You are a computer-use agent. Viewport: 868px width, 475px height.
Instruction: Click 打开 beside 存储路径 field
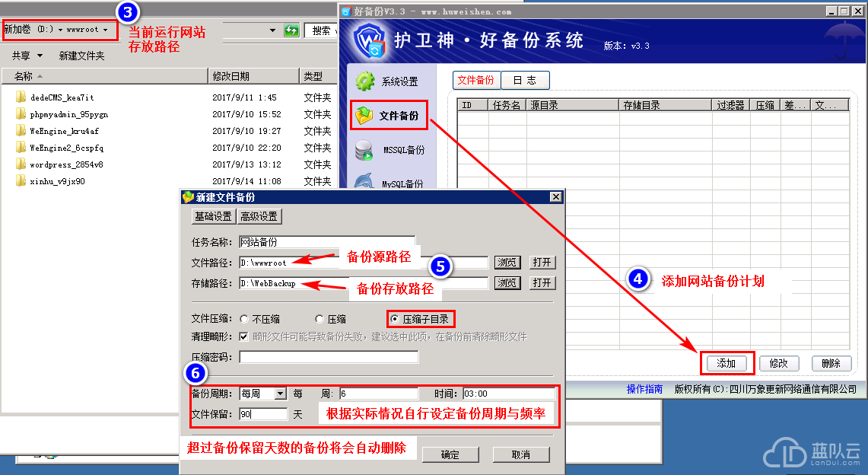[x=542, y=283]
